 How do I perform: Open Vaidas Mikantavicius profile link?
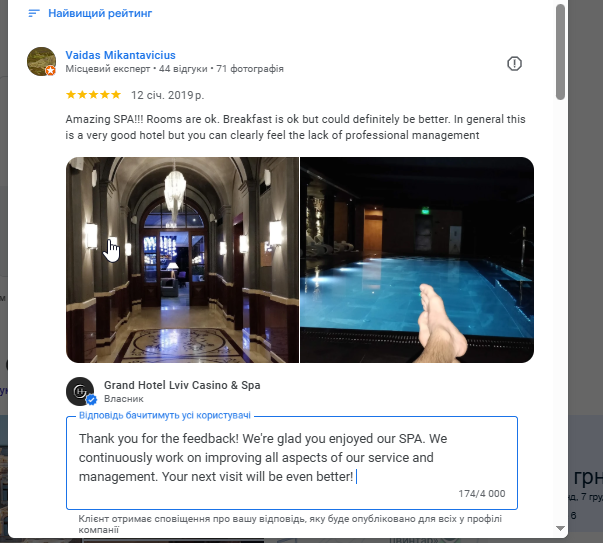pos(120,55)
